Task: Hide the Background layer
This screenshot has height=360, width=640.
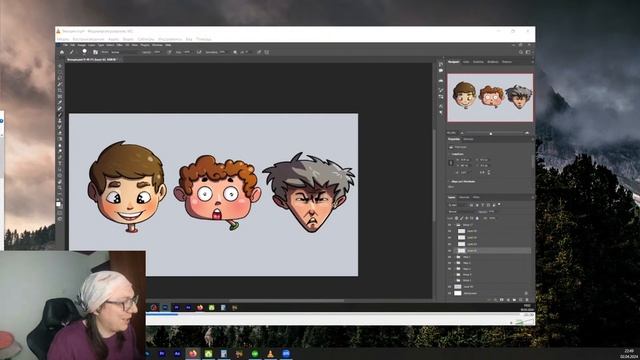Action: point(449,293)
